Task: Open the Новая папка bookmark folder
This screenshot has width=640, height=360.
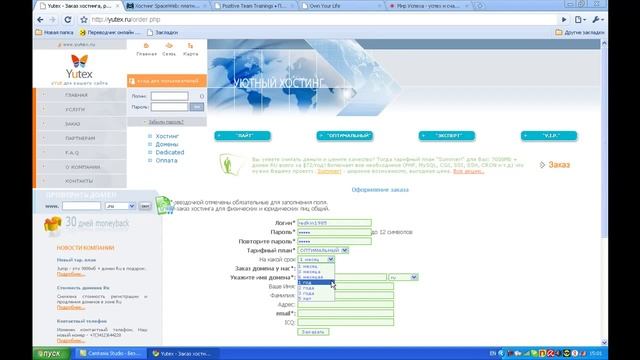Action: click(55, 32)
